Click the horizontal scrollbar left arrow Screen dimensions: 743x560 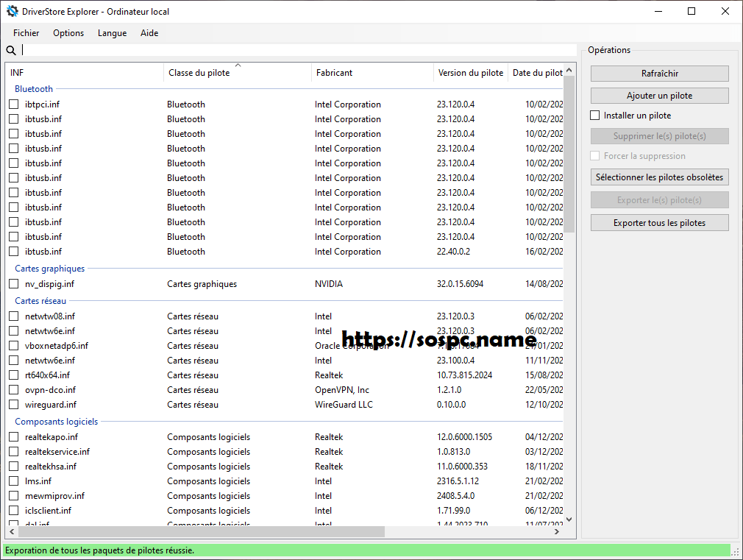pos(13,531)
